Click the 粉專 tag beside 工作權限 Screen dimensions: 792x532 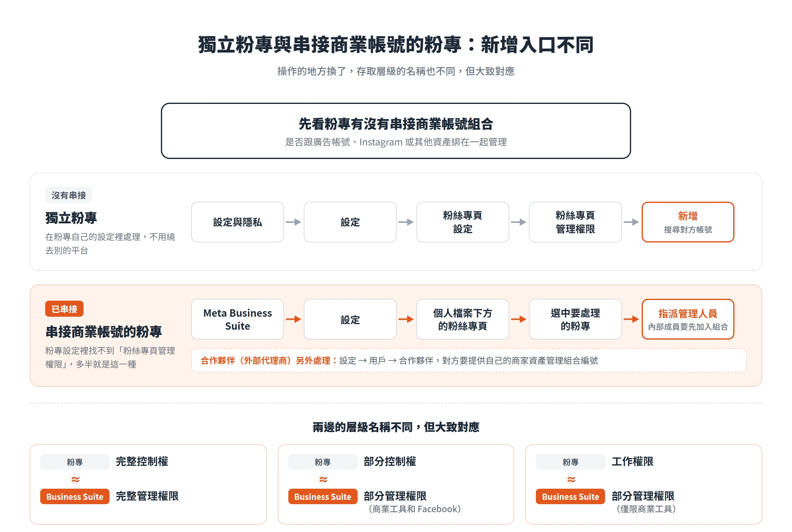click(570, 462)
